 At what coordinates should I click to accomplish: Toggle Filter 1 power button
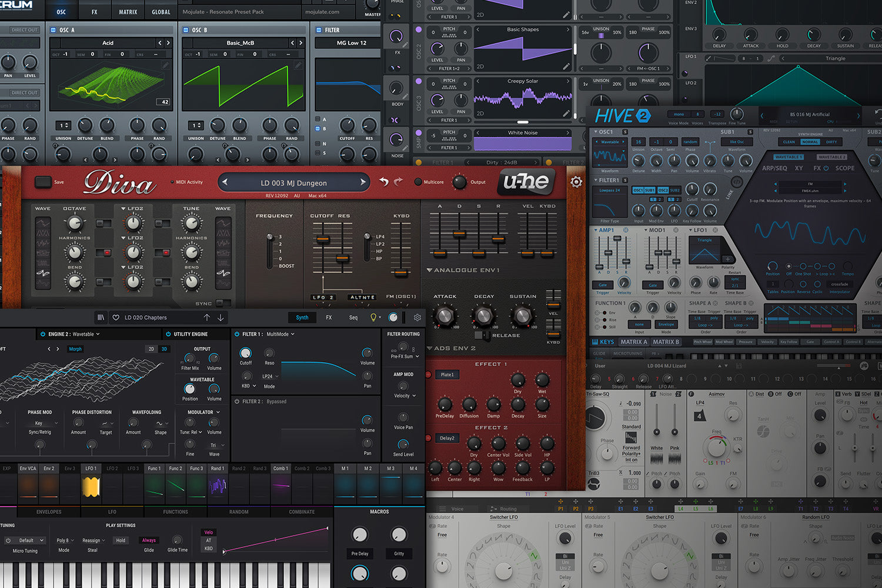click(x=237, y=334)
